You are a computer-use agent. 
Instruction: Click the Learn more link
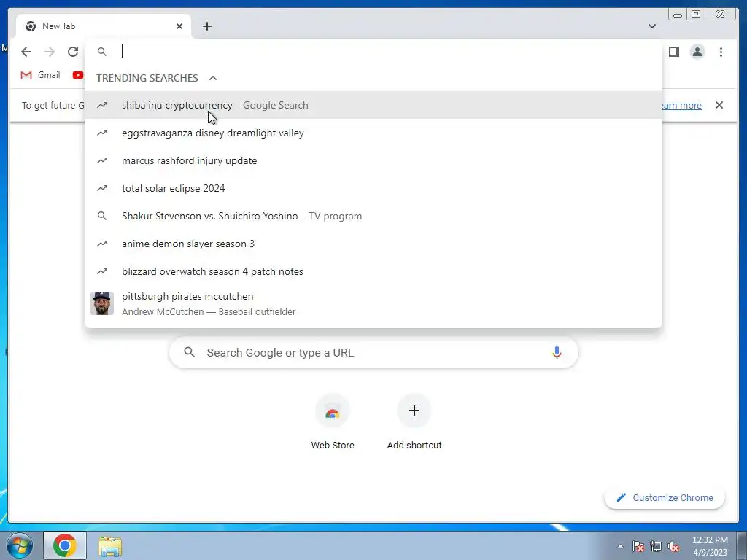coord(681,105)
